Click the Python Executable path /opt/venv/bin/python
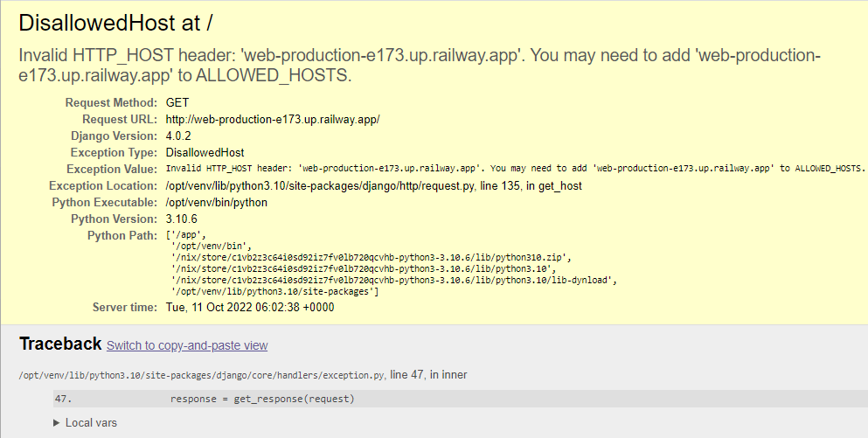Screen dimensions: 868x438 (216, 202)
